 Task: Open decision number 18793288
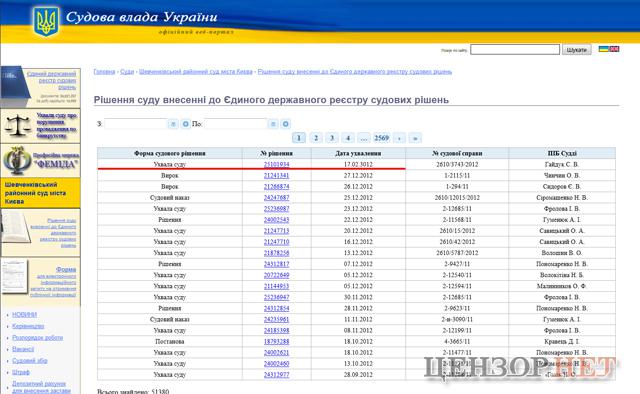(276, 341)
